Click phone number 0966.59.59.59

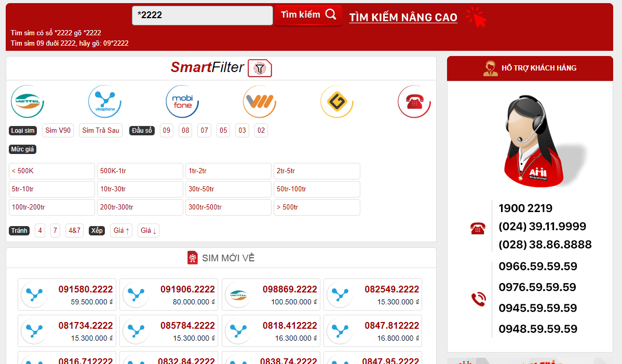point(538,266)
